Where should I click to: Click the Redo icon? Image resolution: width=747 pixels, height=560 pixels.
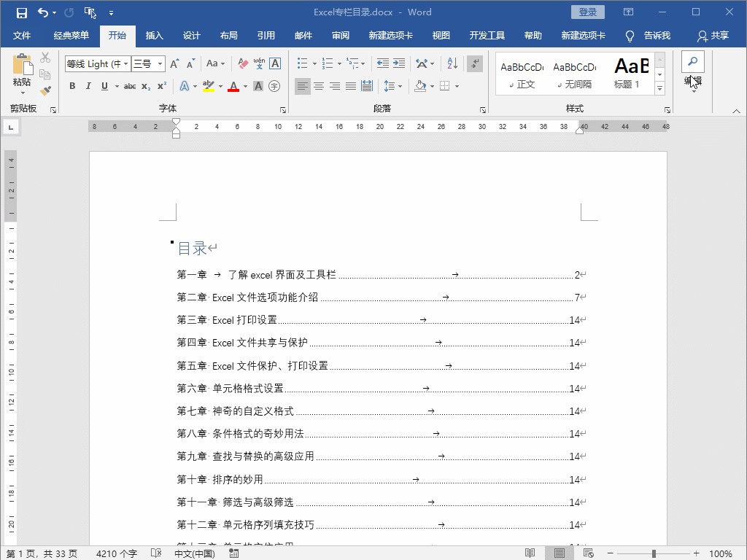pyautogui.click(x=69, y=13)
